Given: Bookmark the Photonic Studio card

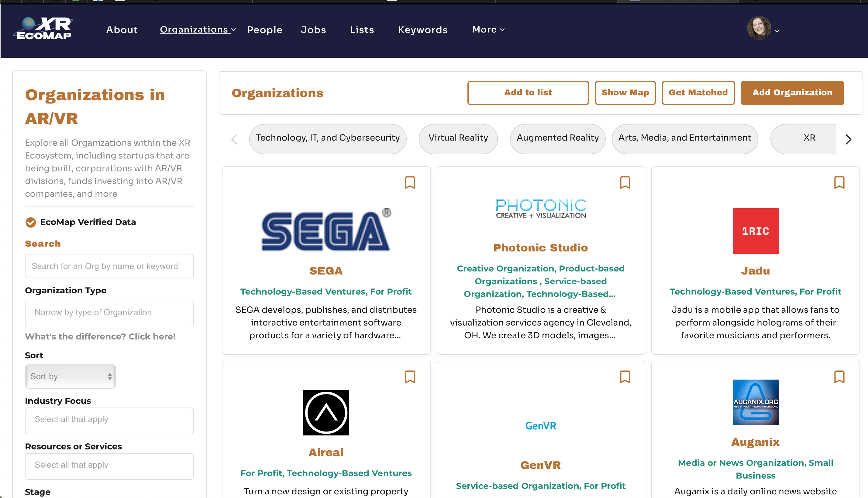Looking at the screenshot, I should click(x=625, y=182).
